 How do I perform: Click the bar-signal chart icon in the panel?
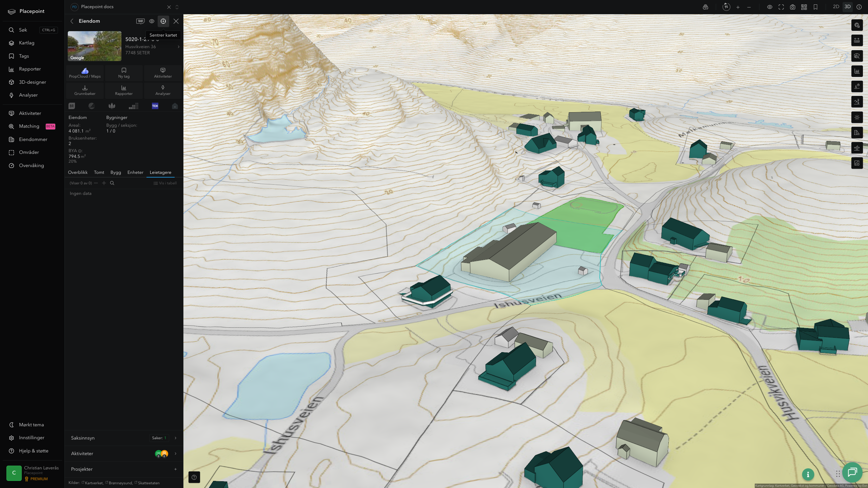tap(134, 106)
